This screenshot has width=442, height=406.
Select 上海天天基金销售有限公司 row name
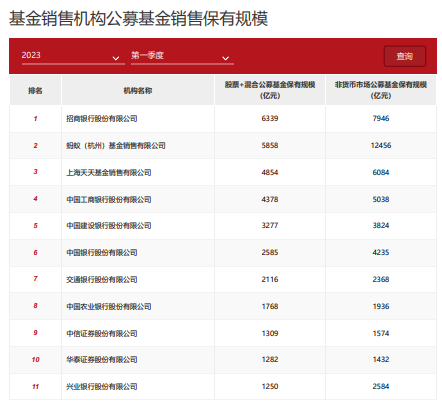point(109,173)
